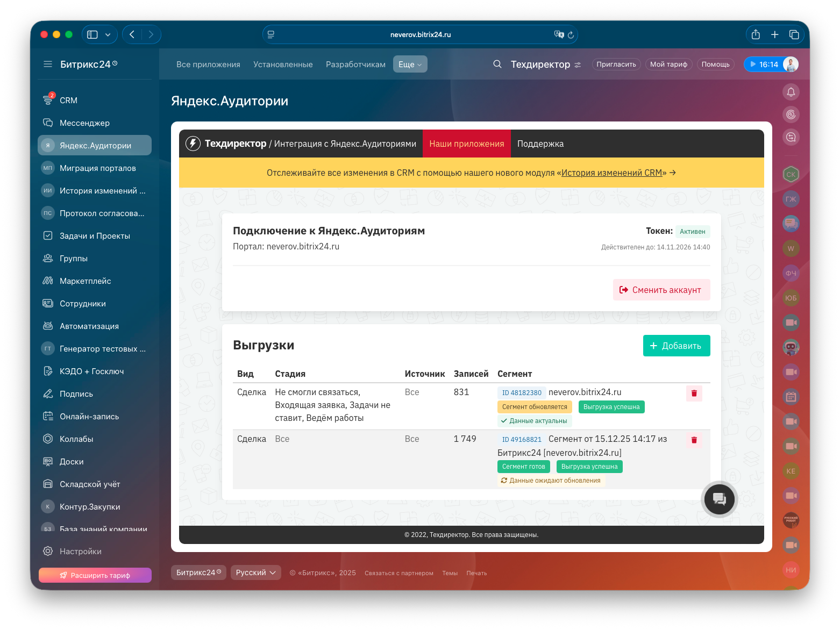Expand the Еще dropdown

click(410, 64)
